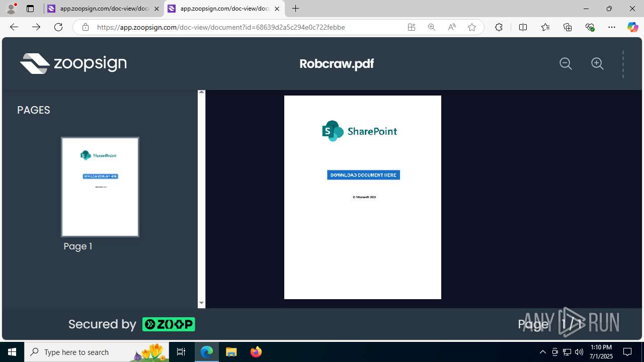Close the first zoopsign browser tab
The image size is (644, 362).
tap(156, 9)
